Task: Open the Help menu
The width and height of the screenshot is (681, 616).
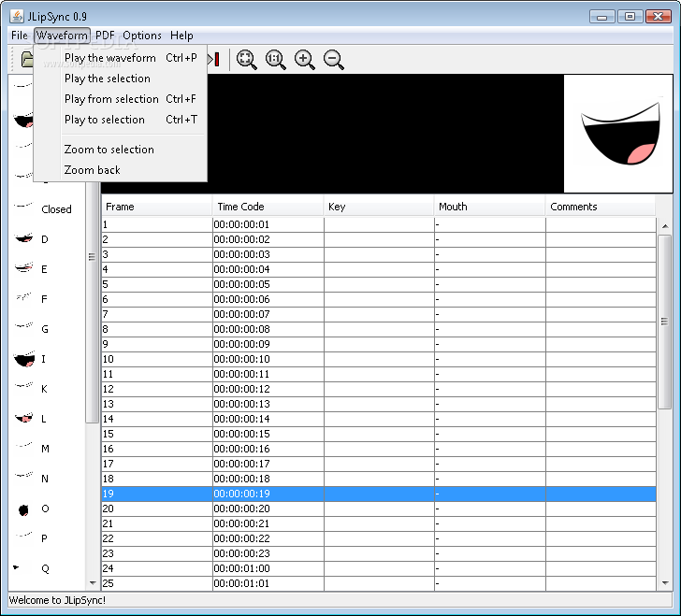Action: (x=181, y=36)
